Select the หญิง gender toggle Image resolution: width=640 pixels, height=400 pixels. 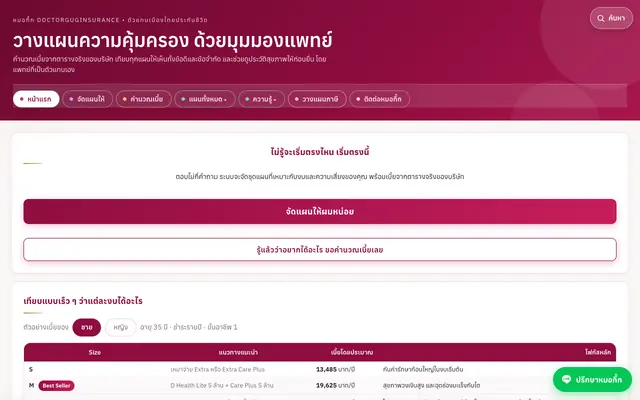120,327
